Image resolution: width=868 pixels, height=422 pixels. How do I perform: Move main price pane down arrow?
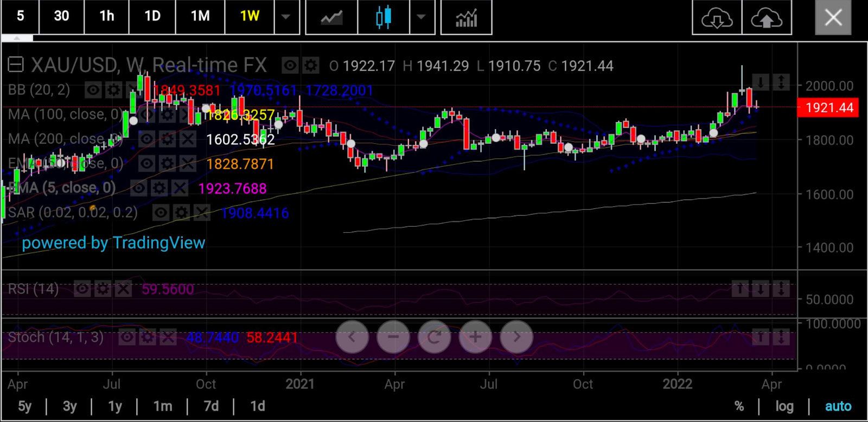pos(761,82)
